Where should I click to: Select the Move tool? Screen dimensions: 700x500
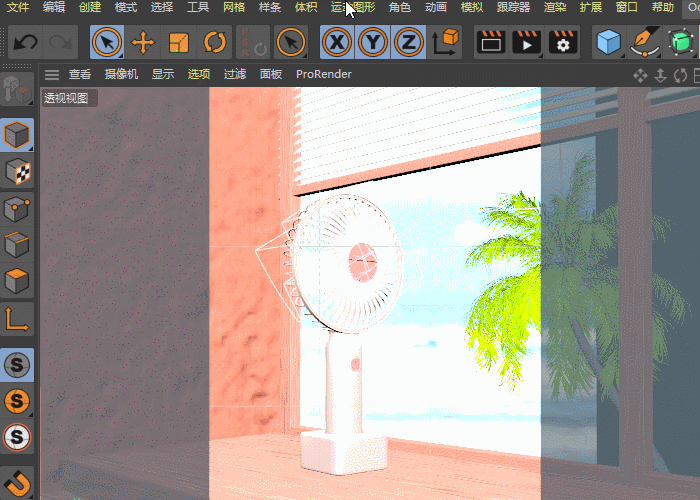143,42
